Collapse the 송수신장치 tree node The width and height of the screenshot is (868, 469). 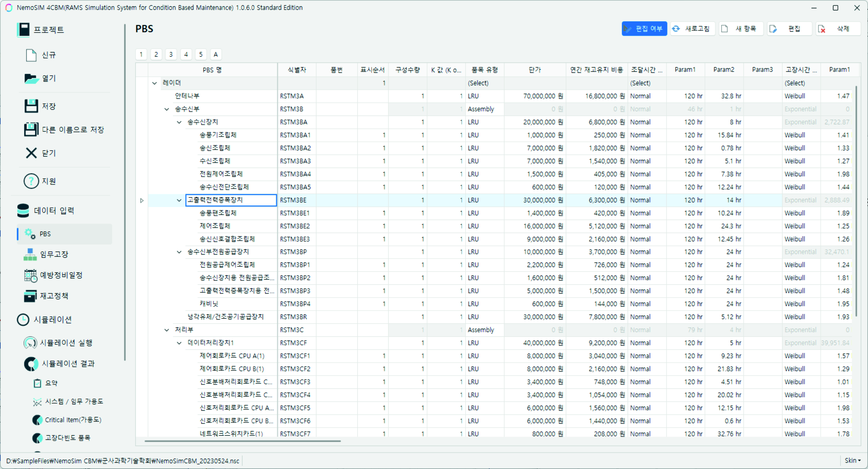click(x=179, y=122)
